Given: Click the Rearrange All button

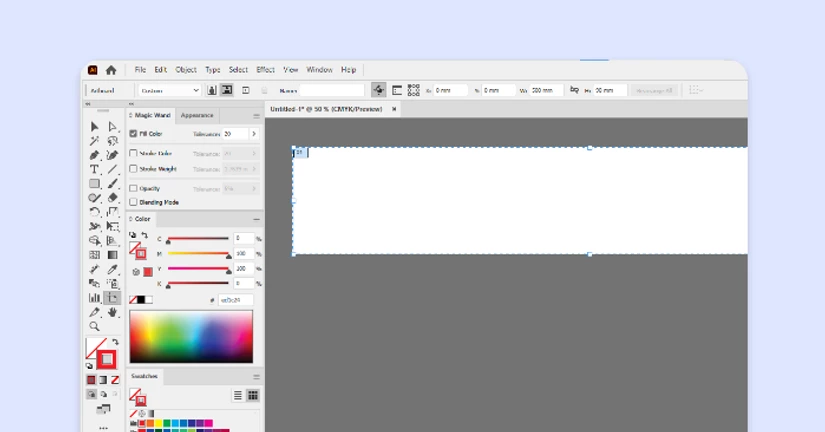Looking at the screenshot, I should (x=654, y=91).
